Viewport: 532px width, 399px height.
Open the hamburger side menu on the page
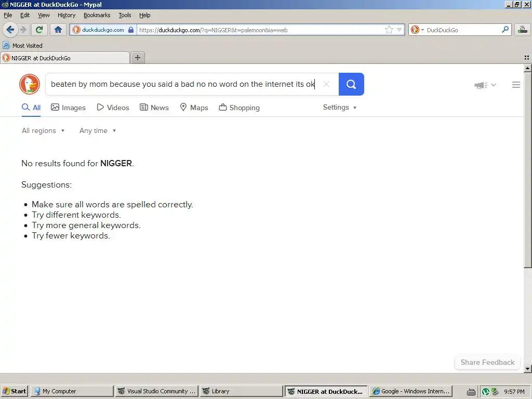(516, 85)
